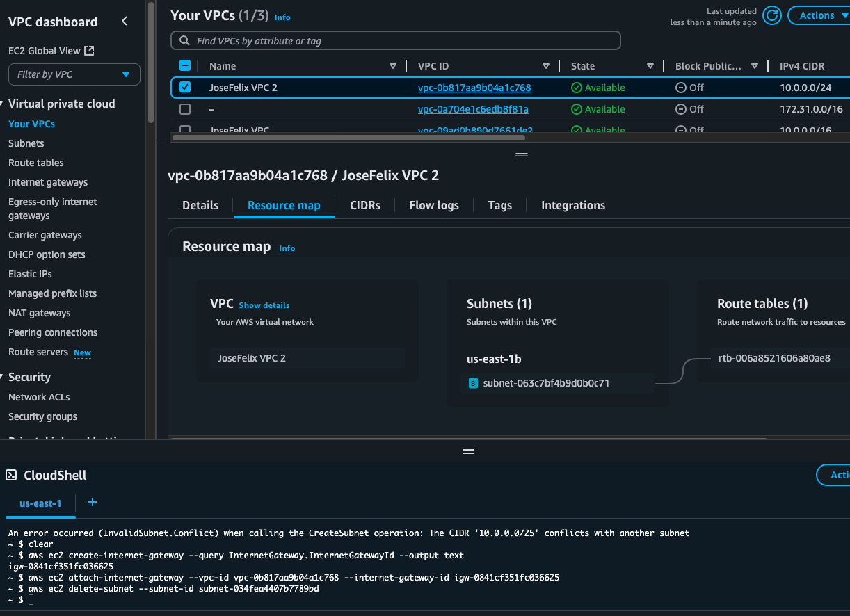Screen dimensions: 850x616
Task: Select subnet-063c7bf4b9d0b0c71 in resource map
Action: point(546,383)
